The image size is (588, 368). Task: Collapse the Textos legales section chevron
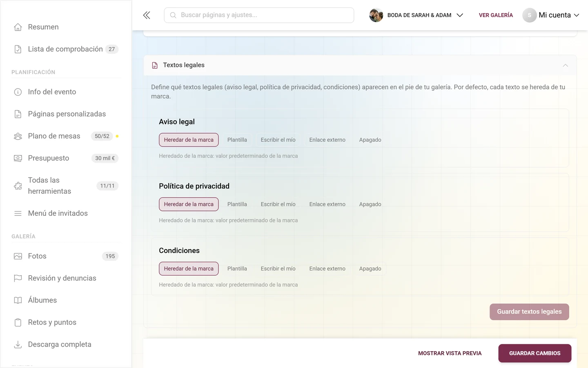point(566,65)
